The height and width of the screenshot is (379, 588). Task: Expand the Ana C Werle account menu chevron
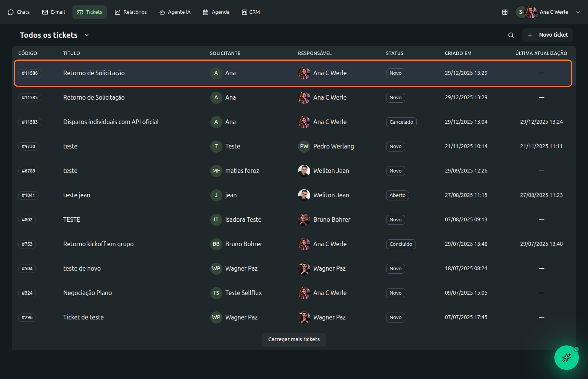coord(578,12)
